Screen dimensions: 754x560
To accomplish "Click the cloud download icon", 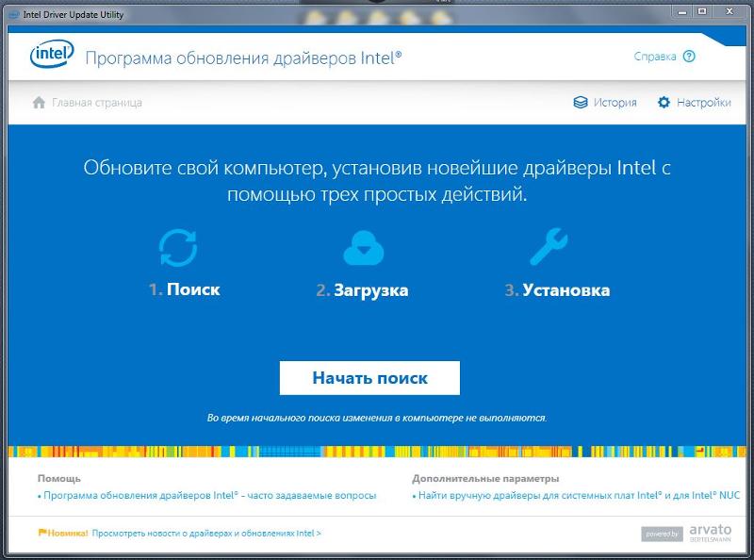I will tap(364, 248).
